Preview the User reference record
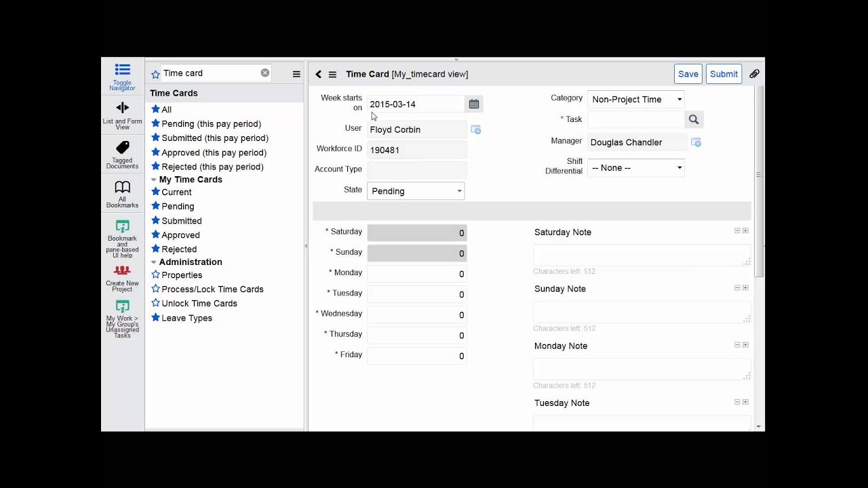Image resolution: width=868 pixels, height=488 pixels. coord(476,129)
